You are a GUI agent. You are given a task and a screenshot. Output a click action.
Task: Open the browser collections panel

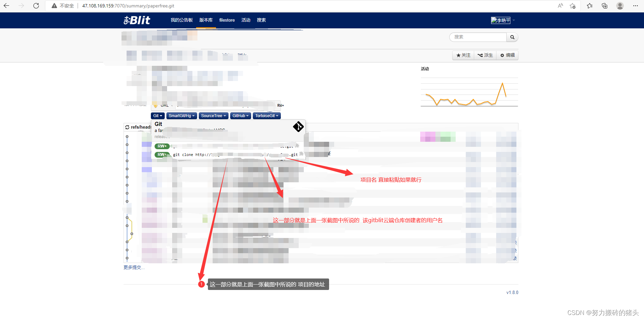605,6
